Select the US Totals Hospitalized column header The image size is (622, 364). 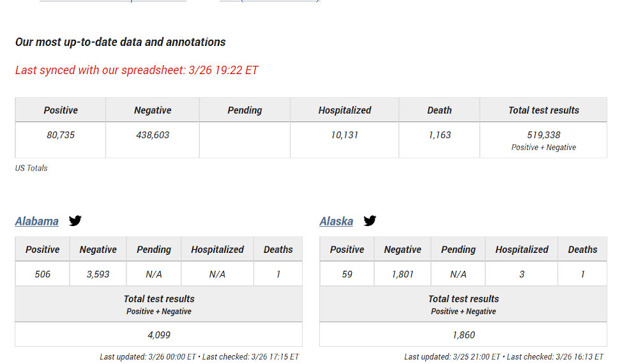[x=345, y=110]
